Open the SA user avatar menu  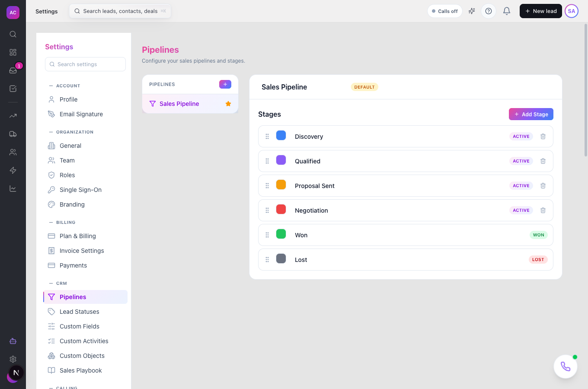click(x=572, y=11)
